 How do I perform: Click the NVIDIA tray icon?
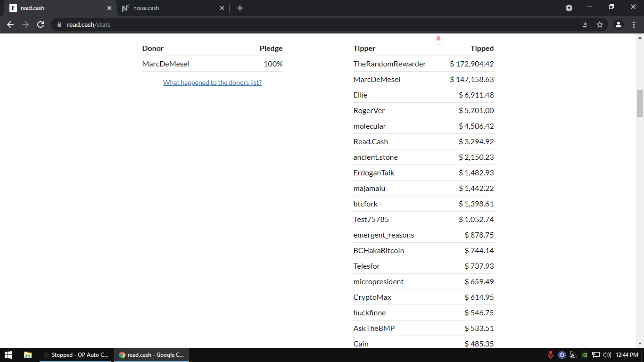tap(585, 355)
